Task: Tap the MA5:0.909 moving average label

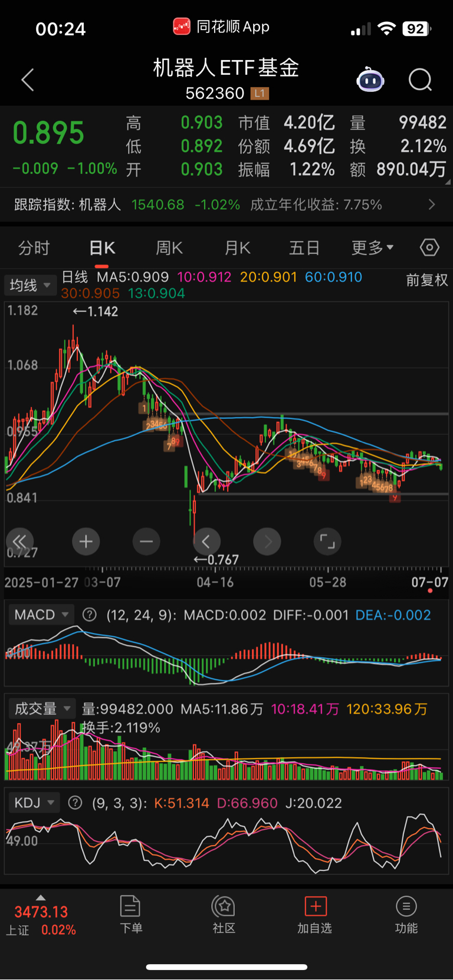Action: (x=133, y=277)
